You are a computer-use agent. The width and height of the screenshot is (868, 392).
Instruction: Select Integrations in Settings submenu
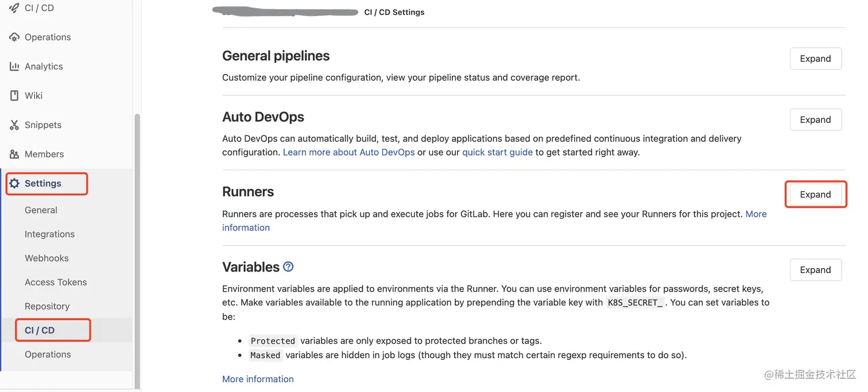(49, 234)
